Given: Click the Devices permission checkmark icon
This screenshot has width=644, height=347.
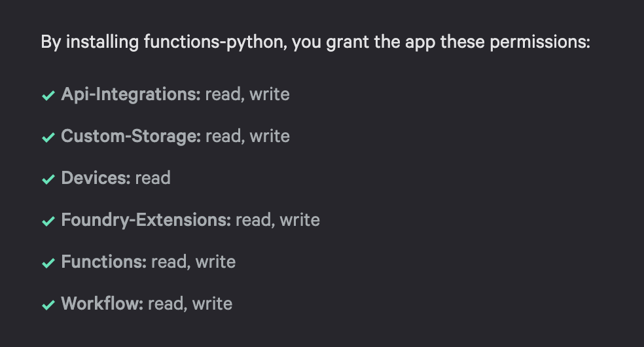Looking at the screenshot, I should [48, 179].
